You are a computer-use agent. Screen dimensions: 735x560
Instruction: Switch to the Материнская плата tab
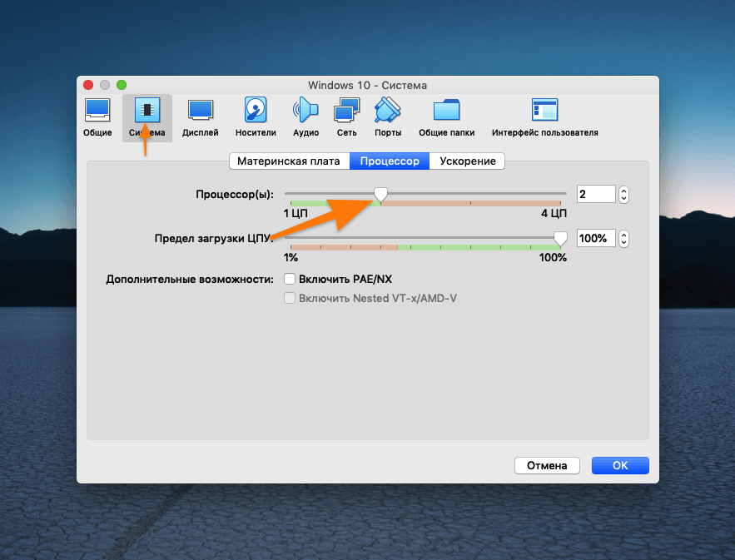tap(289, 161)
